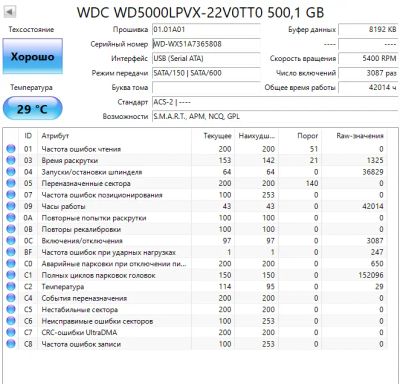Click the Общее время работы value box
This screenshot has height=384, width=400.
click(368, 87)
